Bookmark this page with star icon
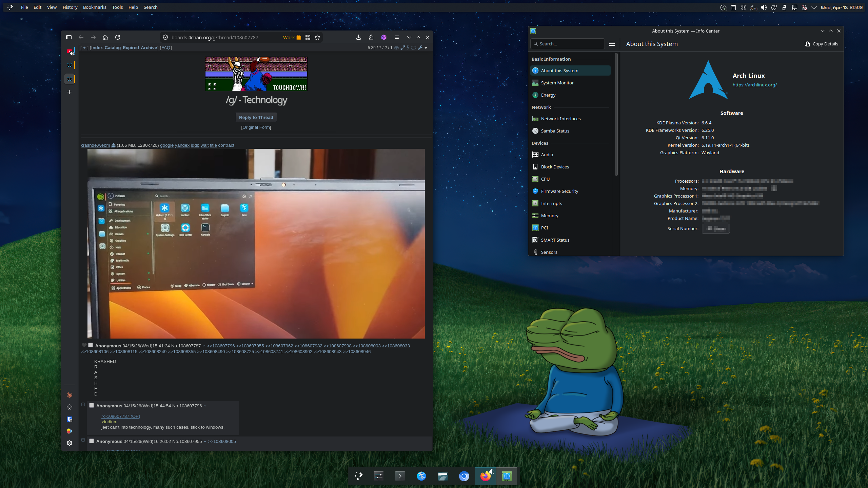 317,37
